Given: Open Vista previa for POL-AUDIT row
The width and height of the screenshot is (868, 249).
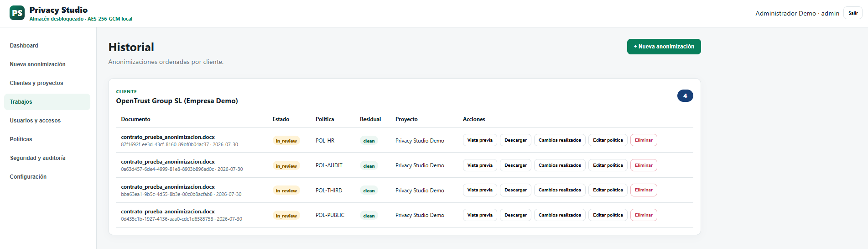Looking at the screenshot, I should pos(480,165).
